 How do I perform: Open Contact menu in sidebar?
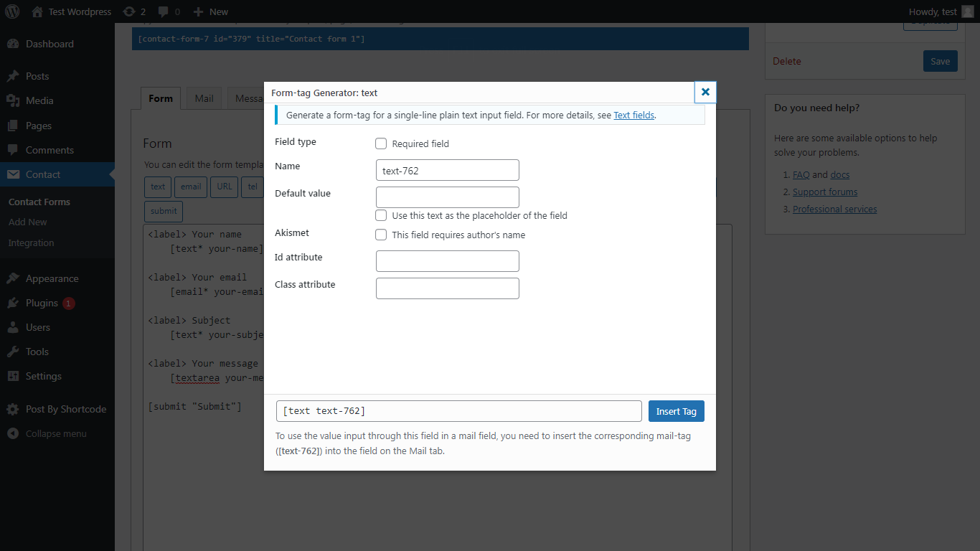57,174
